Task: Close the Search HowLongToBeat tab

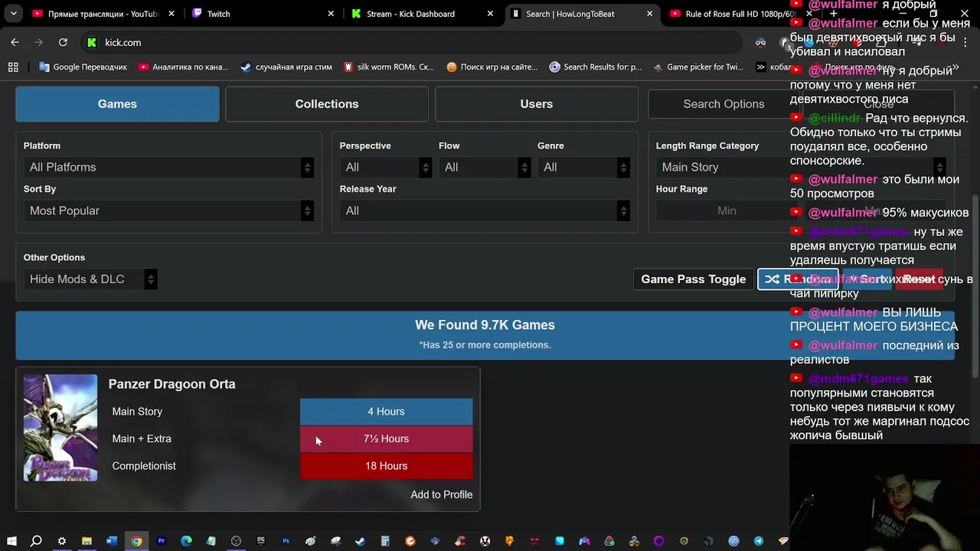Action: click(x=649, y=14)
